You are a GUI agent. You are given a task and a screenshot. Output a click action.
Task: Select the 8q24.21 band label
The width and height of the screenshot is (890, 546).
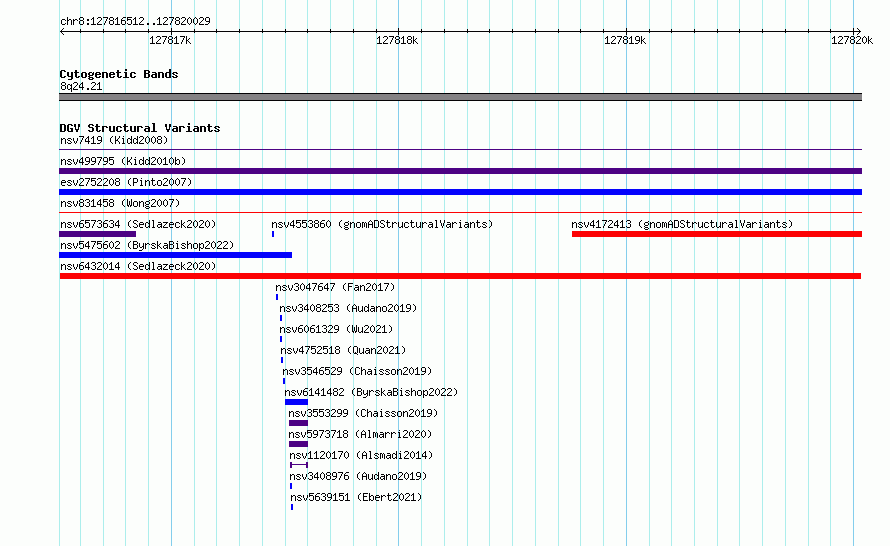tap(81, 86)
